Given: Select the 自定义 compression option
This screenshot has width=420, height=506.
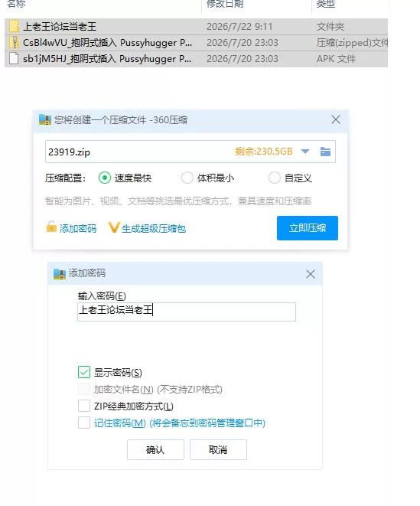Looking at the screenshot, I should (x=275, y=178).
